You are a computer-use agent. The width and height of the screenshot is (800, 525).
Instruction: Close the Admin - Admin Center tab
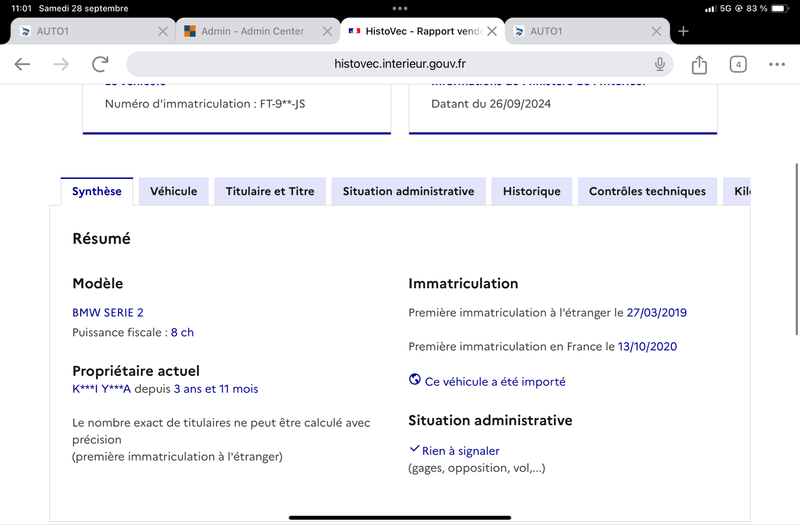tap(328, 32)
